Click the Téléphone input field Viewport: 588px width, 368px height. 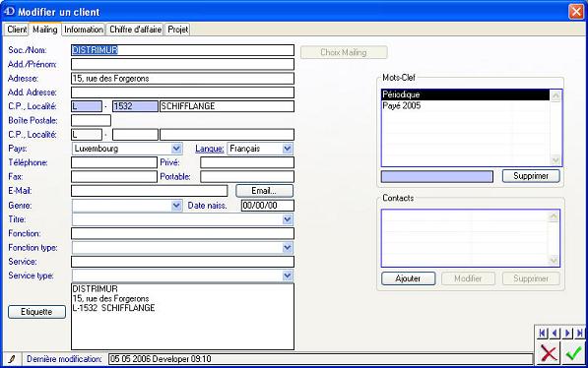pos(114,162)
